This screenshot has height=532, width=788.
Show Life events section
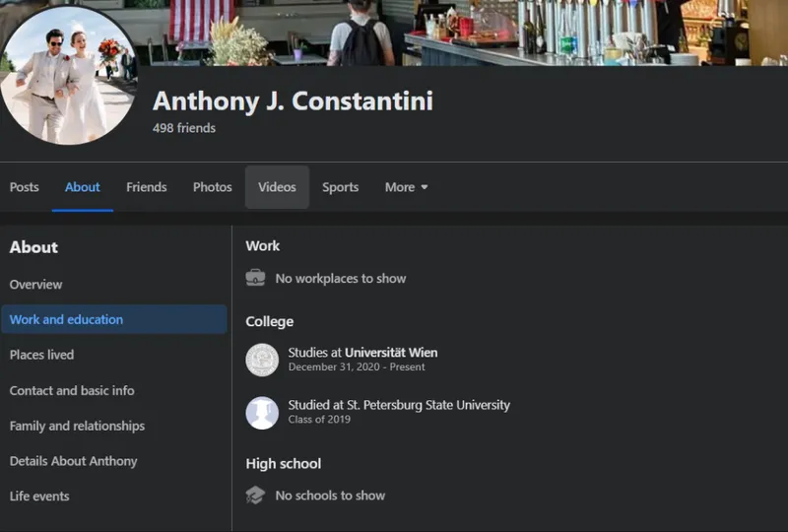click(39, 497)
